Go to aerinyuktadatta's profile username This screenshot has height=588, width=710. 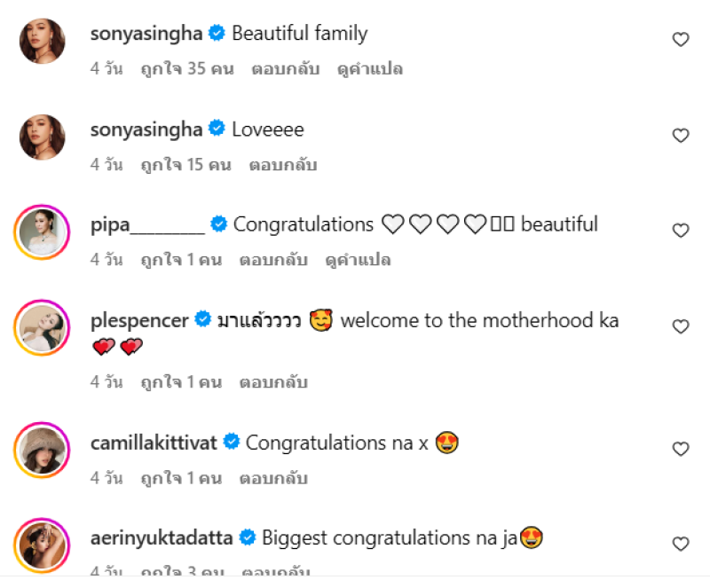[162, 537]
